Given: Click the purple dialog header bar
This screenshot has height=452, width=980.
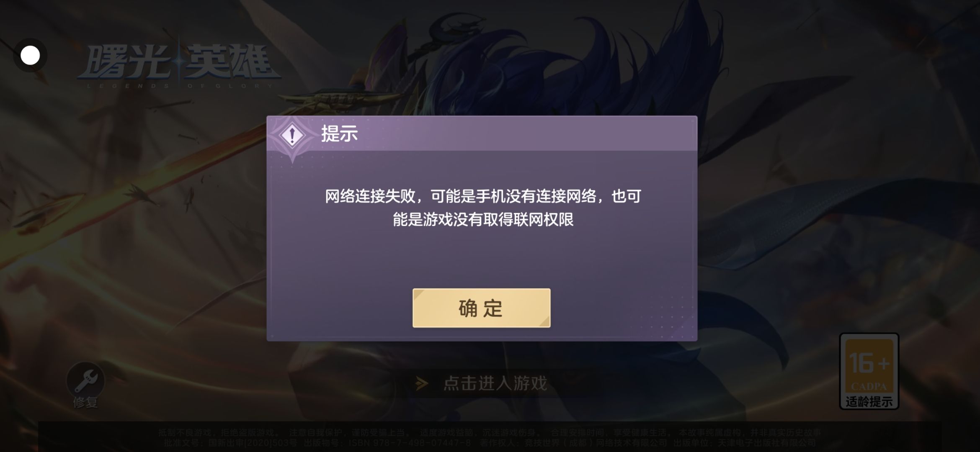Looking at the screenshot, I should tap(482, 134).
